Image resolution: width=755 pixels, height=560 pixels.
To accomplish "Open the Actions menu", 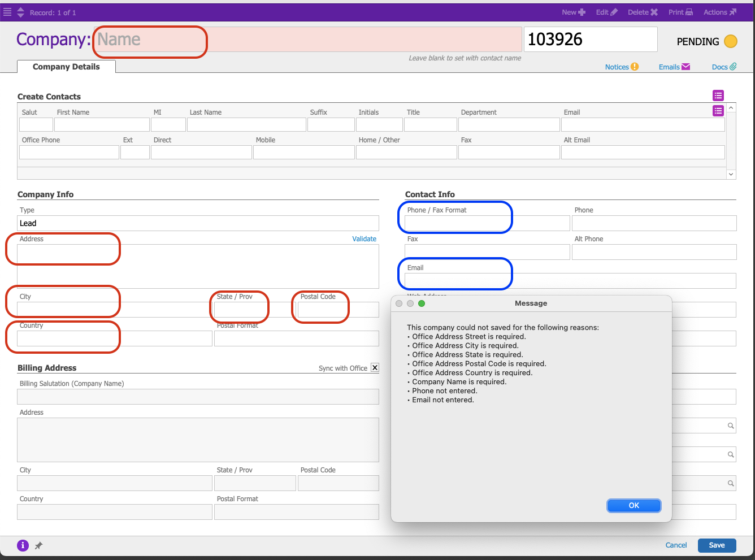I will pos(720,12).
